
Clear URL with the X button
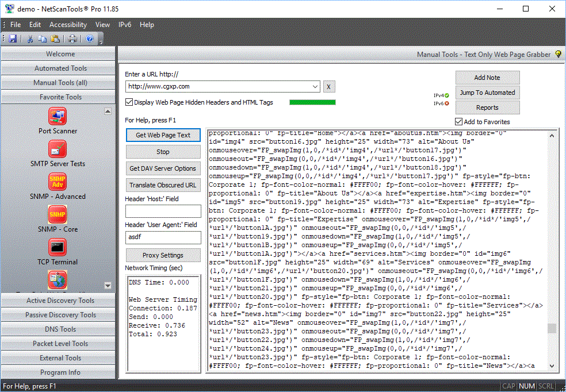pyautogui.click(x=329, y=87)
